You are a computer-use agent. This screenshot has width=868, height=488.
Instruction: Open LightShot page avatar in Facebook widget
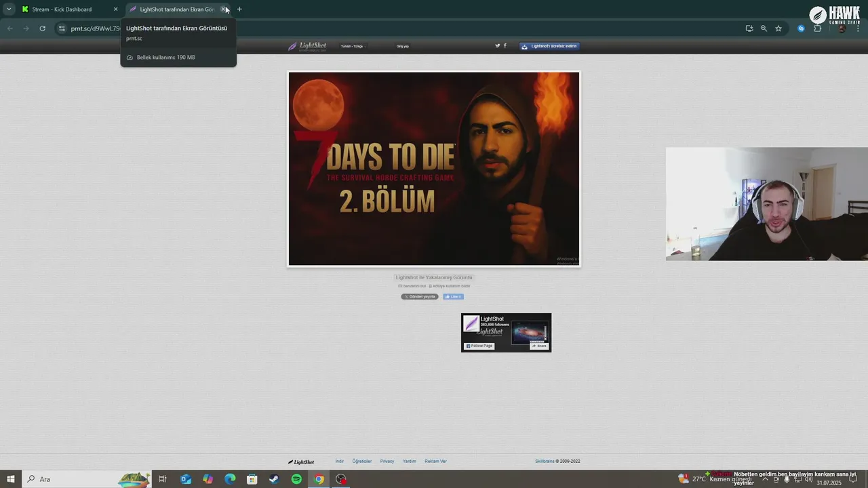tap(471, 324)
